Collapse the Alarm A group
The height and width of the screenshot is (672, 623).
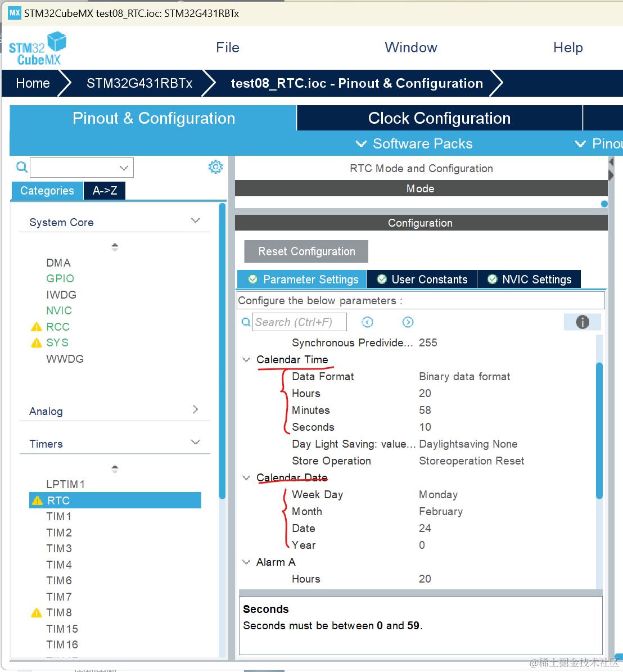[x=246, y=562]
